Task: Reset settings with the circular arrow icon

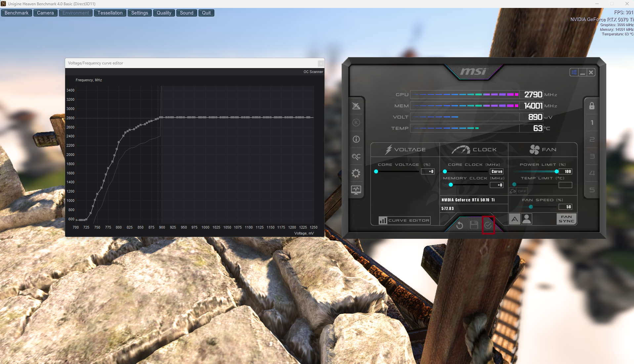Action: click(x=460, y=225)
